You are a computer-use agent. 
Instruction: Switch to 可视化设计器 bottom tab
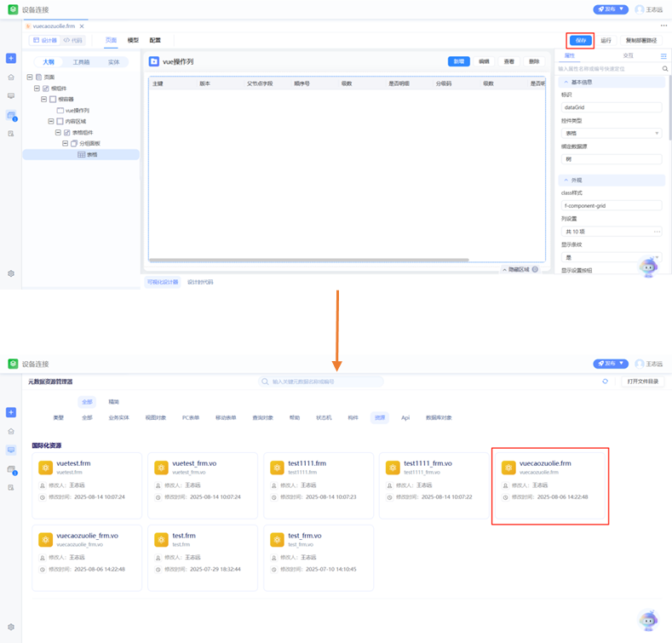[x=163, y=282]
